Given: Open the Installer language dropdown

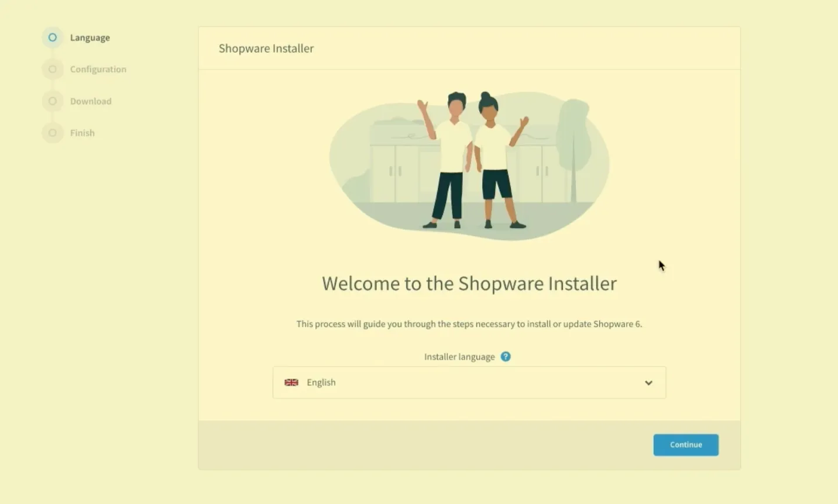Looking at the screenshot, I should [x=469, y=382].
